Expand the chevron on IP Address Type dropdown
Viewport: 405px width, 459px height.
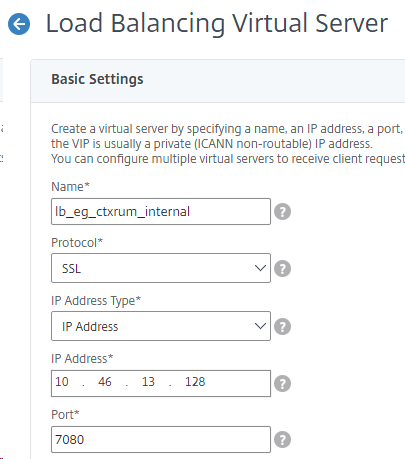pos(260,326)
